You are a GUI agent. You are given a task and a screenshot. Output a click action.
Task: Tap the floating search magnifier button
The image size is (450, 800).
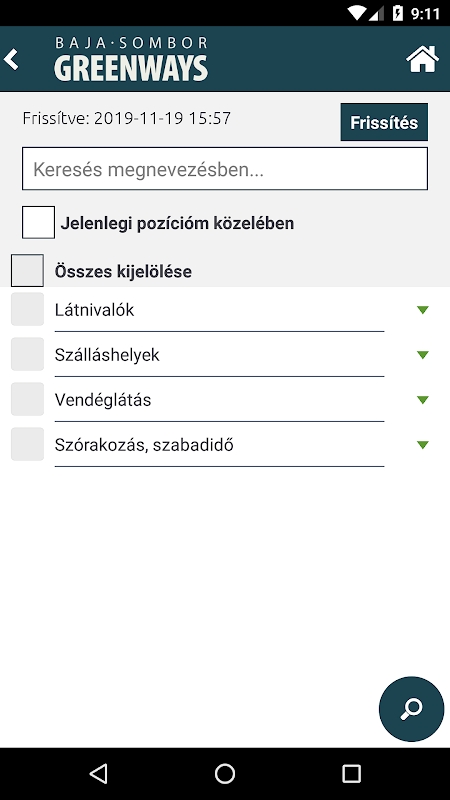[x=411, y=709]
